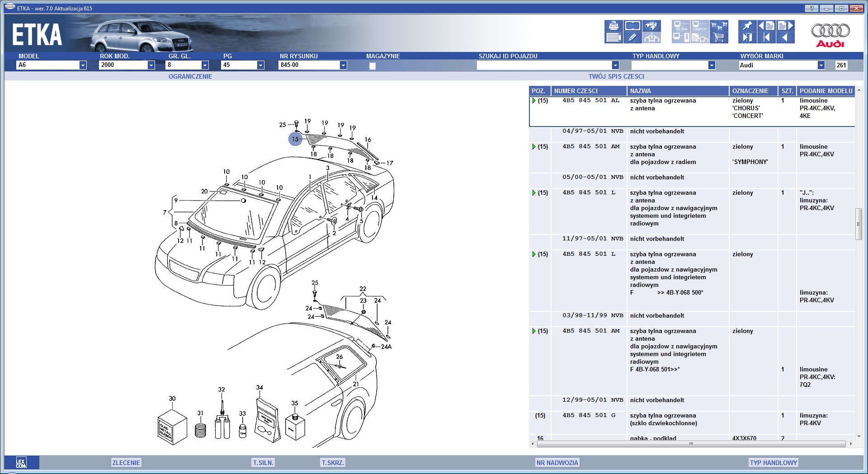Screen dimensions: 868x474
Task: Open the ROK MOD. dropdown showing 2000
Action: point(151,65)
